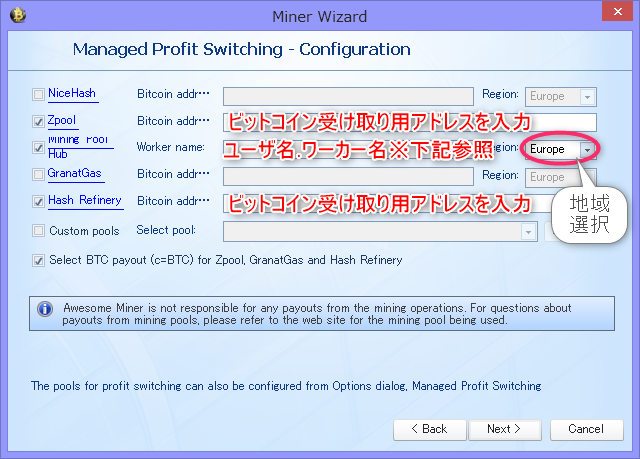Screen dimensions: 640x459
Task: Enable the NiceHash checkbox
Action: click(x=38, y=95)
